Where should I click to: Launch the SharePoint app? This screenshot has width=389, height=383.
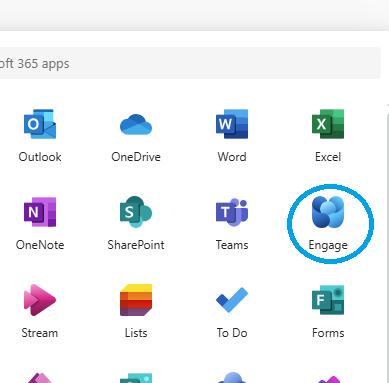click(x=136, y=212)
